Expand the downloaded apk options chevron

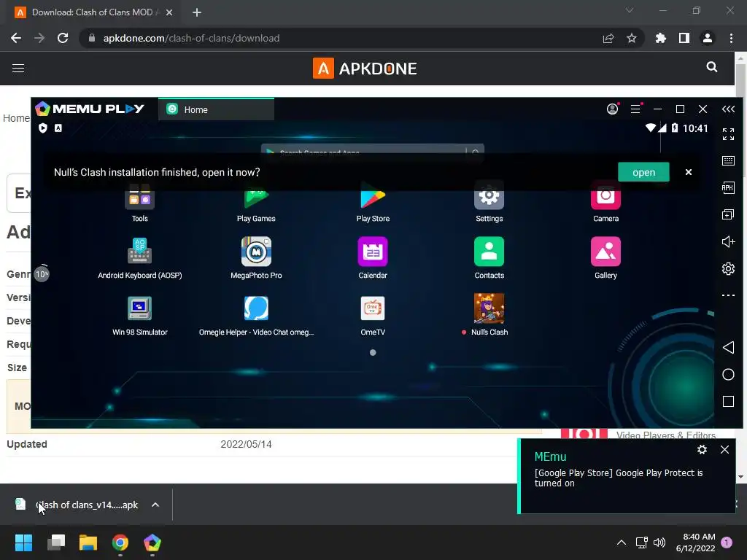click(x=155, y=505)
